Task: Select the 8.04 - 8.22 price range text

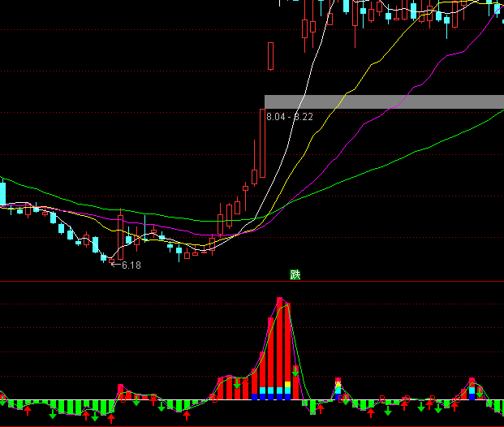Action: pyautogui.click(x=290, y=117)
